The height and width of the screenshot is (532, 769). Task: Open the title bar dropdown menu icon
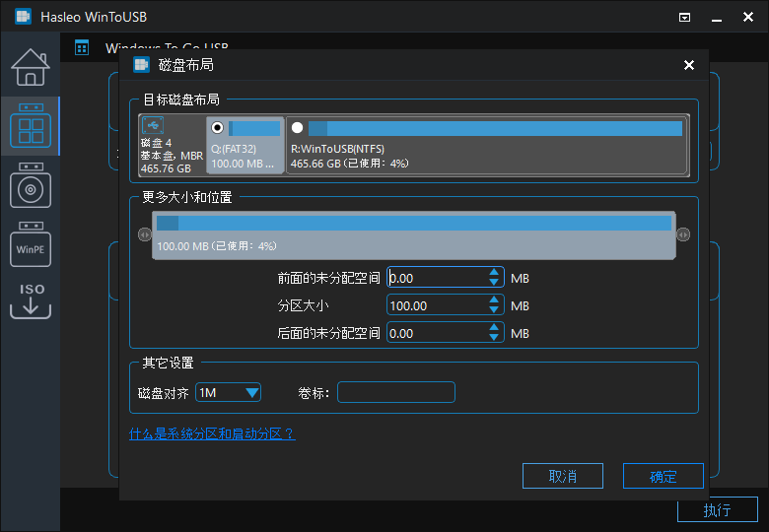684,18
